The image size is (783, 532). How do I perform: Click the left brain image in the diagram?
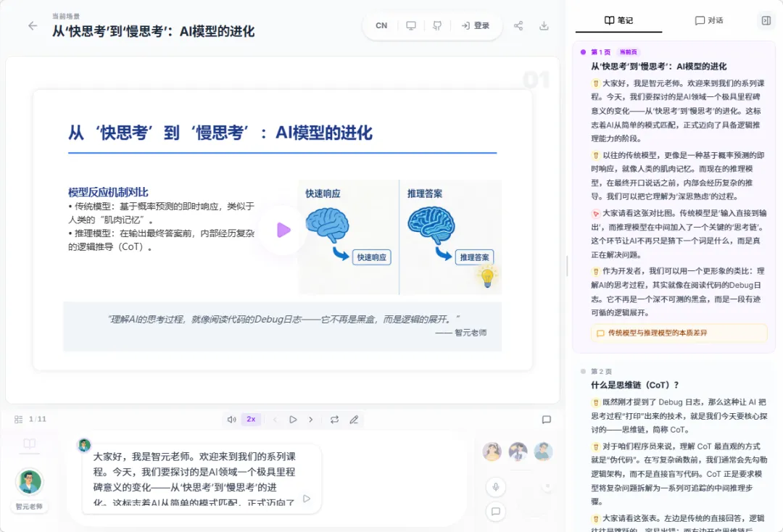click(327, 225)
